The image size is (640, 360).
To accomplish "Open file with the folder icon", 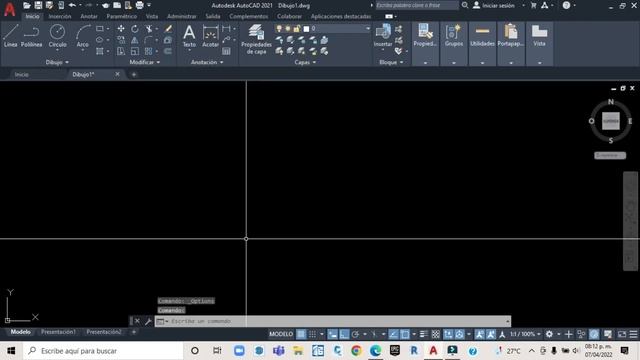I will pyautogui.click(x=27, y=5).
